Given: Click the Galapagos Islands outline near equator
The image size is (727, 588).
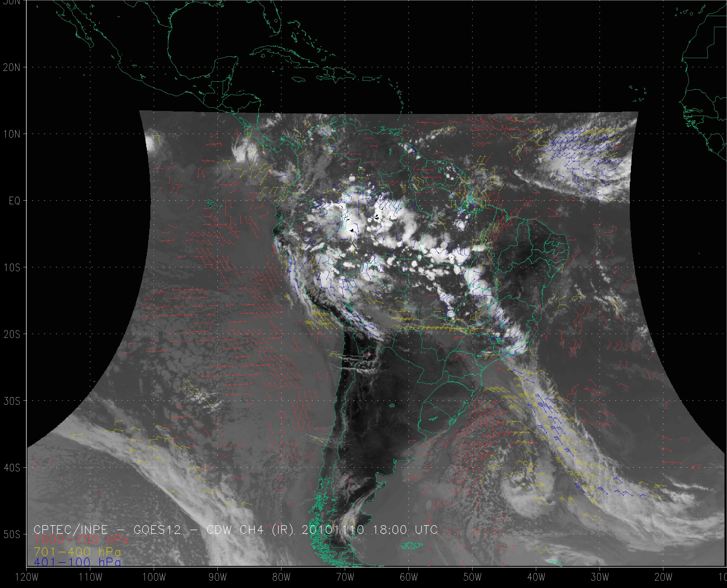Looking at the screenshot, I should point(211,204).
